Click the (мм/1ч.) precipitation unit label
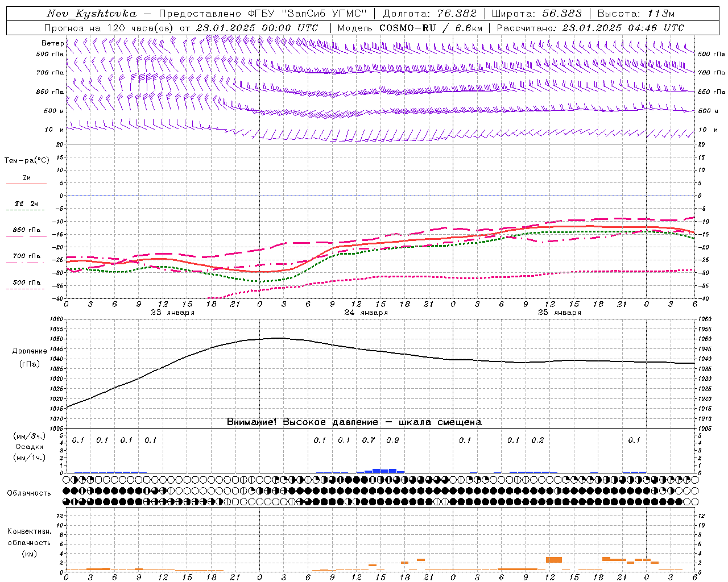The image size is (728, 582). point(30,458)
